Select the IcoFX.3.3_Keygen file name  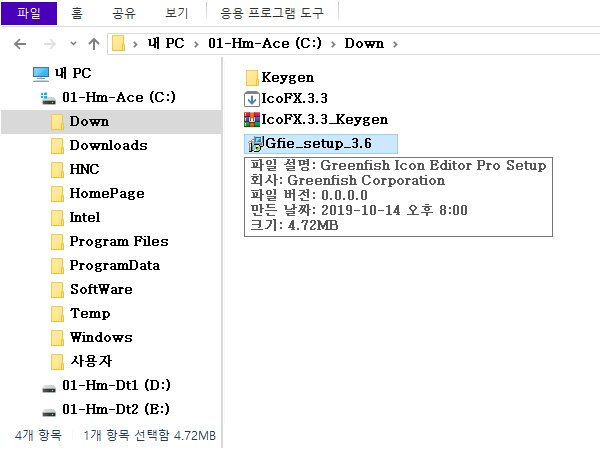pos(324,120)
